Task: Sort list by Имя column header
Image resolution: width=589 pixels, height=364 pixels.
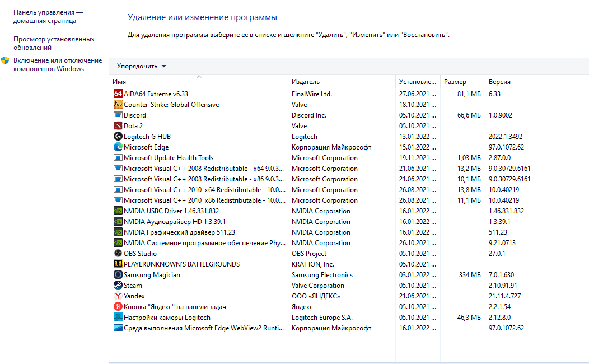Action: point(199,82)
